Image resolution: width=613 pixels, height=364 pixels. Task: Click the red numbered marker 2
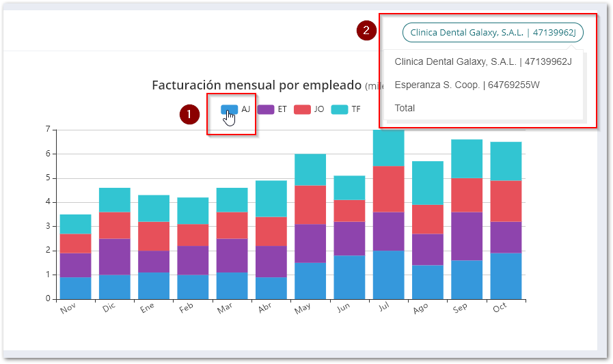367,31
